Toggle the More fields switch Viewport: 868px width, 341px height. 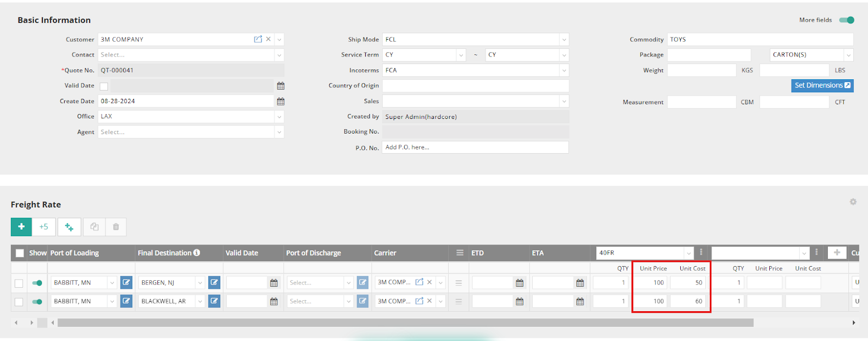click(x=846, y=20)
